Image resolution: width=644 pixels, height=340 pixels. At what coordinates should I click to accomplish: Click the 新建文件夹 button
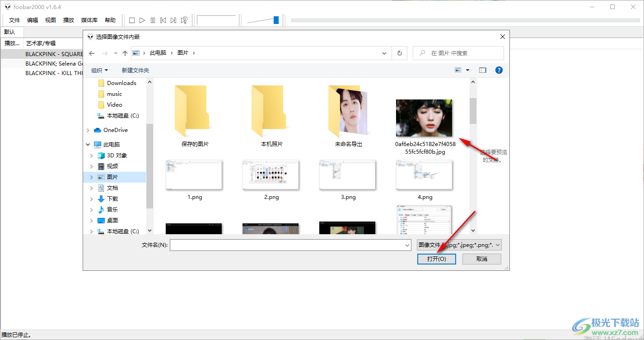pos(135,70)
